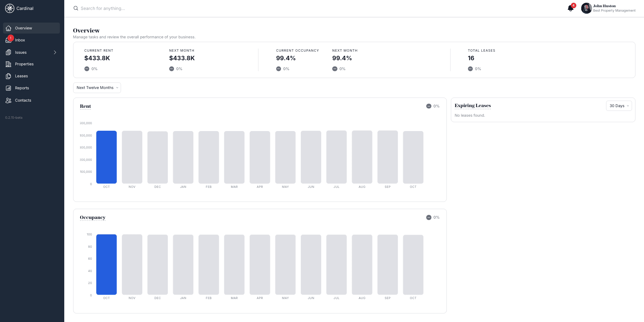Select the Overview menu item
The image size is (644, 322).
pyautogui.click(x=23, y=28)
